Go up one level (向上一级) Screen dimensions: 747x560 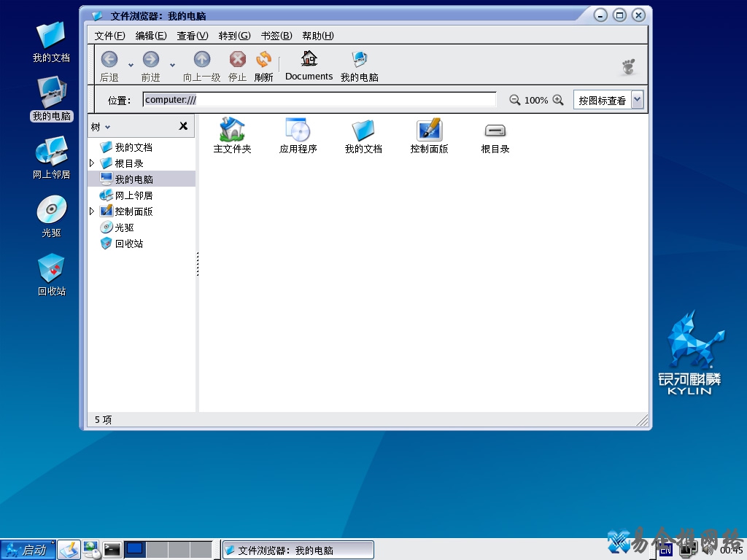click(x=201, y=60)
